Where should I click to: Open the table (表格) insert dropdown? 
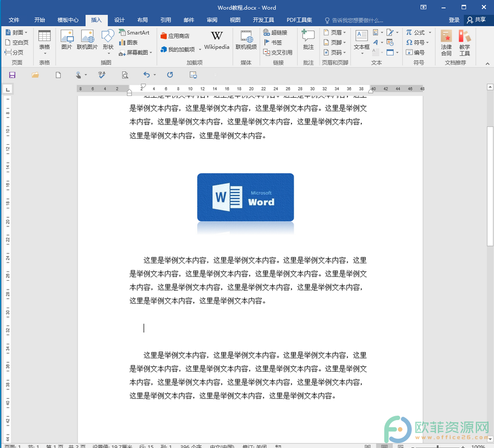pos(44,43)
